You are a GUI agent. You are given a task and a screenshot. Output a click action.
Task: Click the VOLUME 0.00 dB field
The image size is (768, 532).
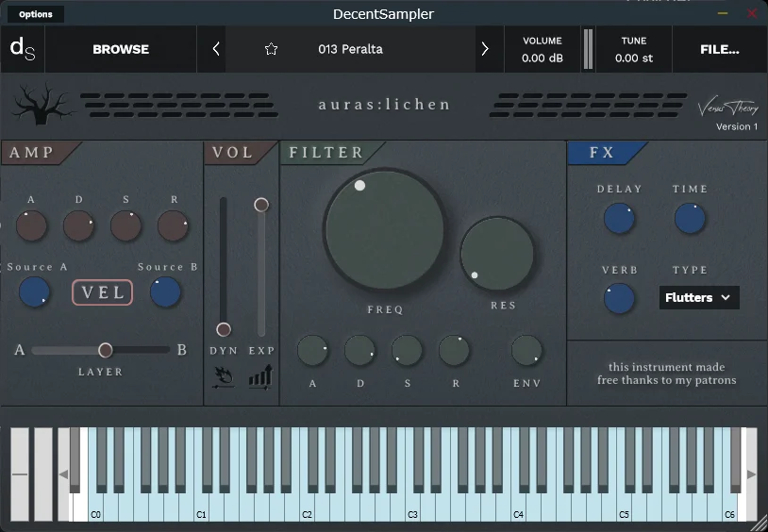point(543,49)
